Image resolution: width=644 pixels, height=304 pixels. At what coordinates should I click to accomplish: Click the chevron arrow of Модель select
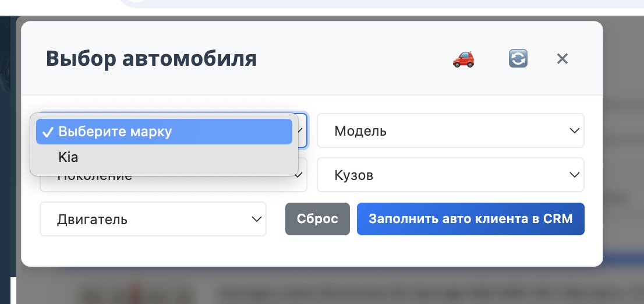point(574,131)
